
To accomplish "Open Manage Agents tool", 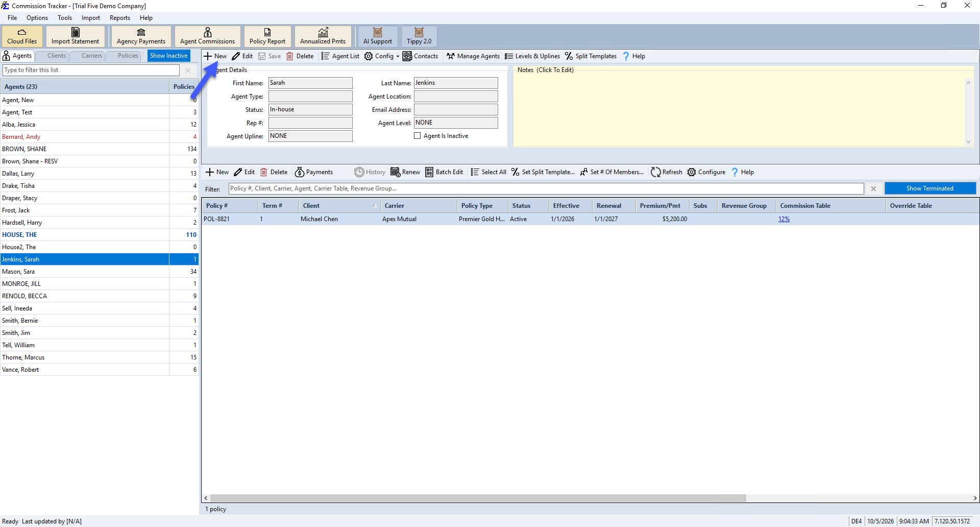I will (x=473, y=56).
